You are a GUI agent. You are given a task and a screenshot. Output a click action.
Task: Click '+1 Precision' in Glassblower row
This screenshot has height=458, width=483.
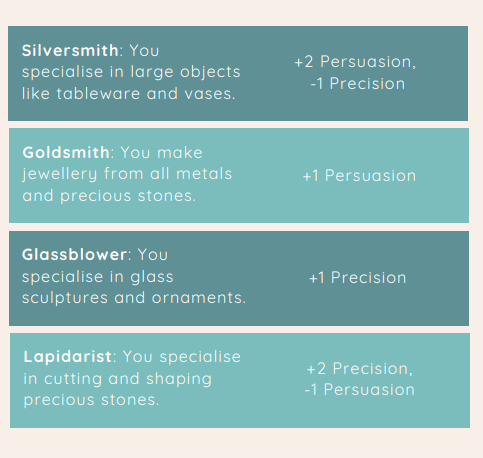[357, 278]
